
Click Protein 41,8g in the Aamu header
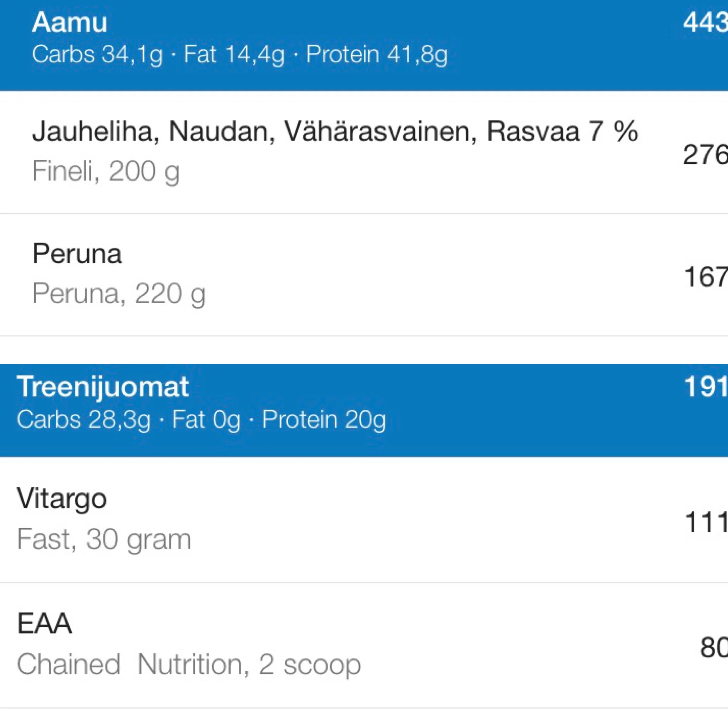[x=376, y=55]
